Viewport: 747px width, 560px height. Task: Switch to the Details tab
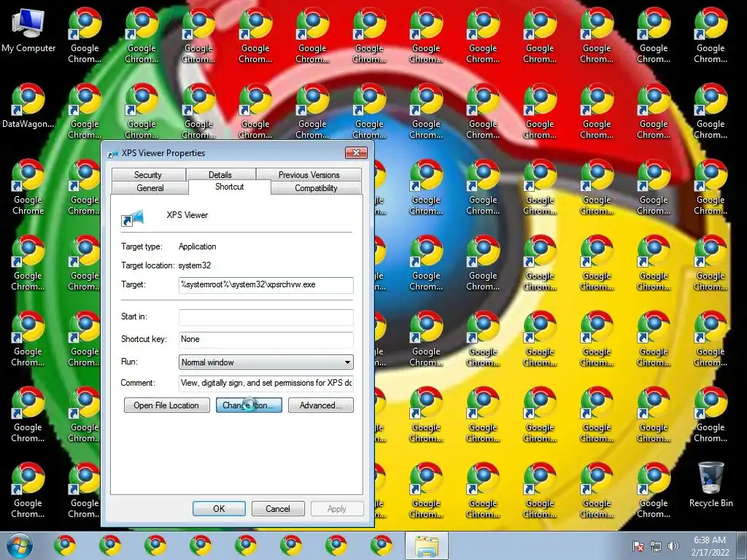click(220, 175)
